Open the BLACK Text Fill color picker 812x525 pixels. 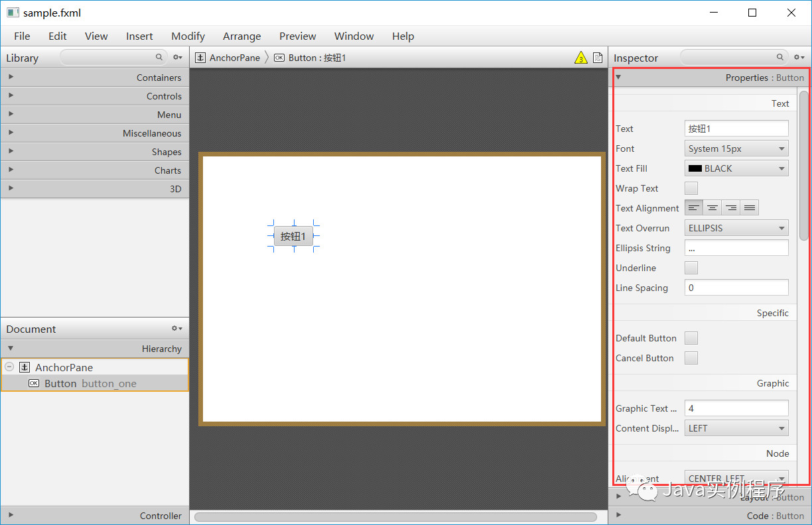click(x=736, y=168)
